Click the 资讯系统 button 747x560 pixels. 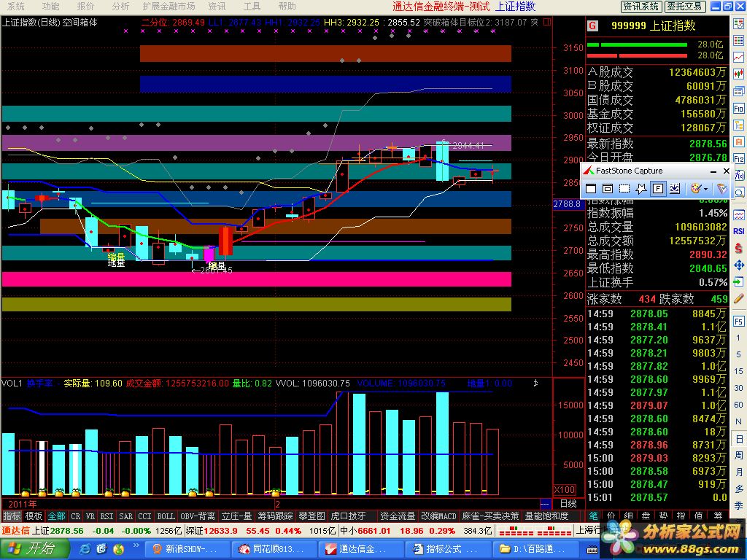641,6
